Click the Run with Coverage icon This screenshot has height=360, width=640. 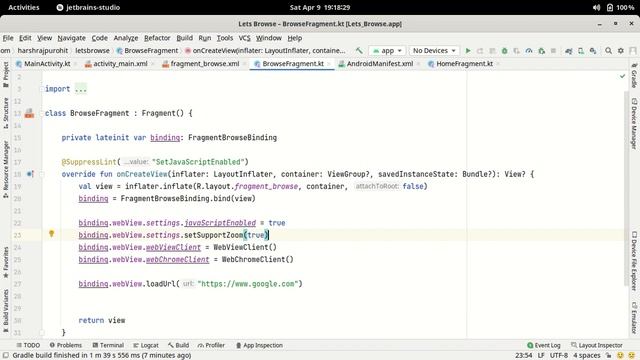517,51
